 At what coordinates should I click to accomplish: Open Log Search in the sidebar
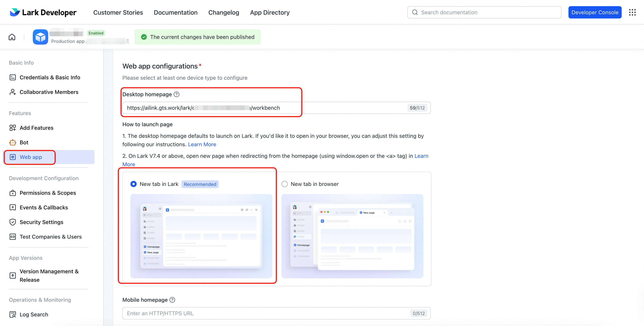(x=34, y=314)
